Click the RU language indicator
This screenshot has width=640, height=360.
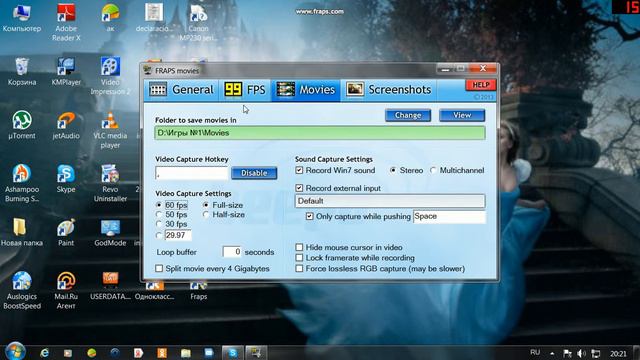pos(535,352)
